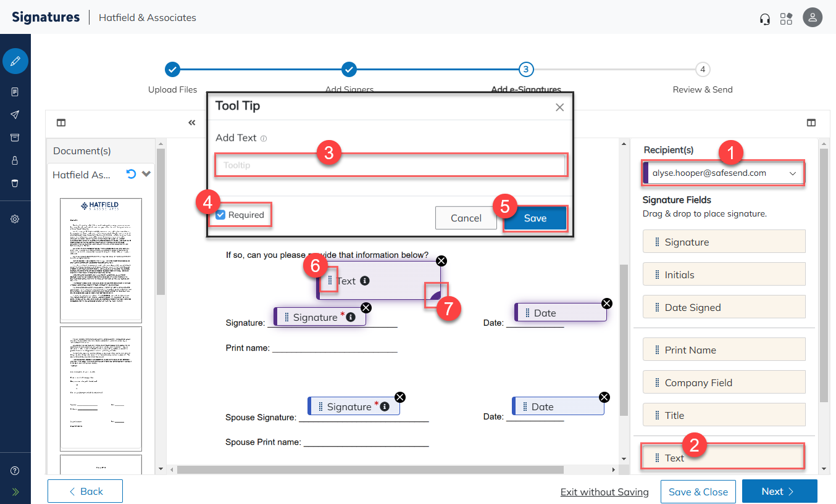The height and width of the screenshot is (504, 836).
Task: Click the right fields panel scrollbar
Action: [824, 275]
